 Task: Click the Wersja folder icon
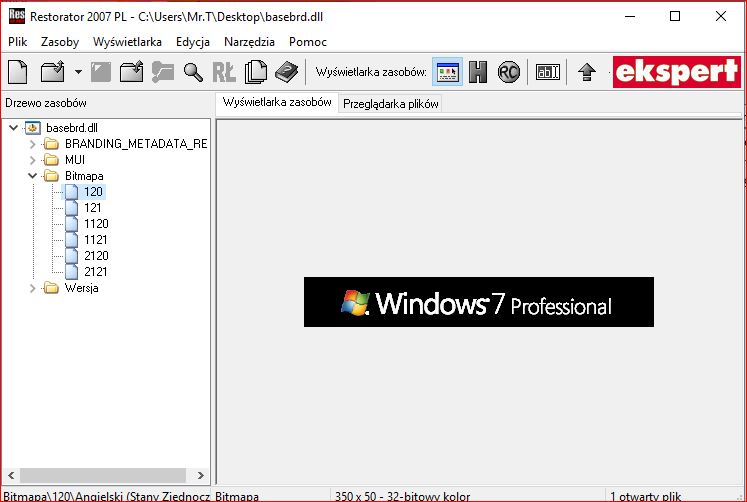51,288
